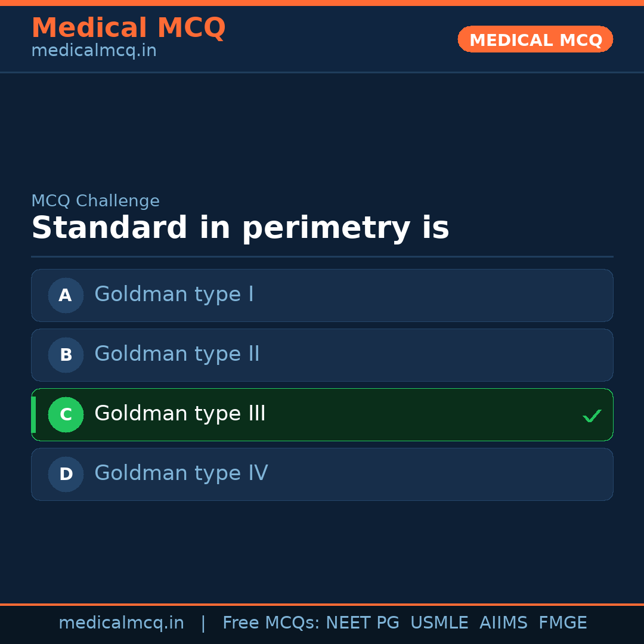Click the Medical MCQ logo heading
The image size is (644, 644).
coord(128,27)
